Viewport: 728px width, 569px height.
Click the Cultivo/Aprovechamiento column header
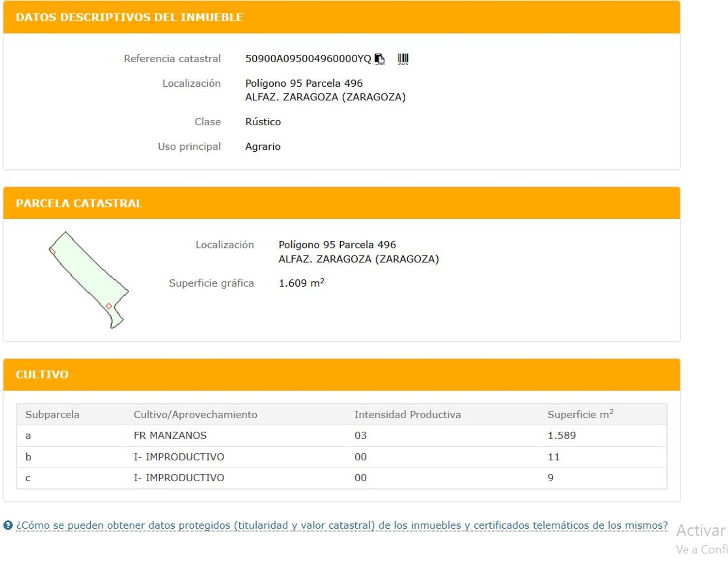pos(195,415)
